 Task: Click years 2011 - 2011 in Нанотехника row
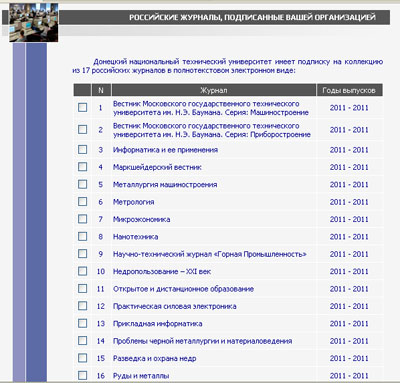pos(349,237)
